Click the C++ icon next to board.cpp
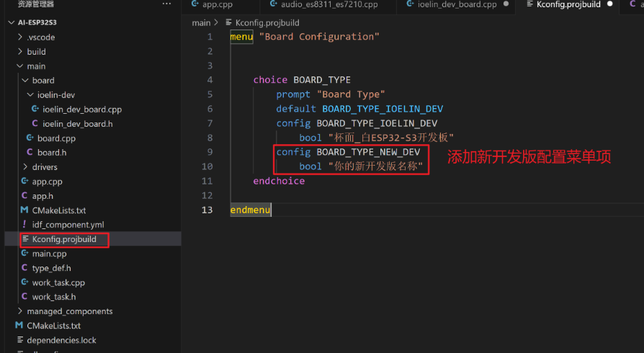This screenshot has width=644, height=353. click(30, 138)
